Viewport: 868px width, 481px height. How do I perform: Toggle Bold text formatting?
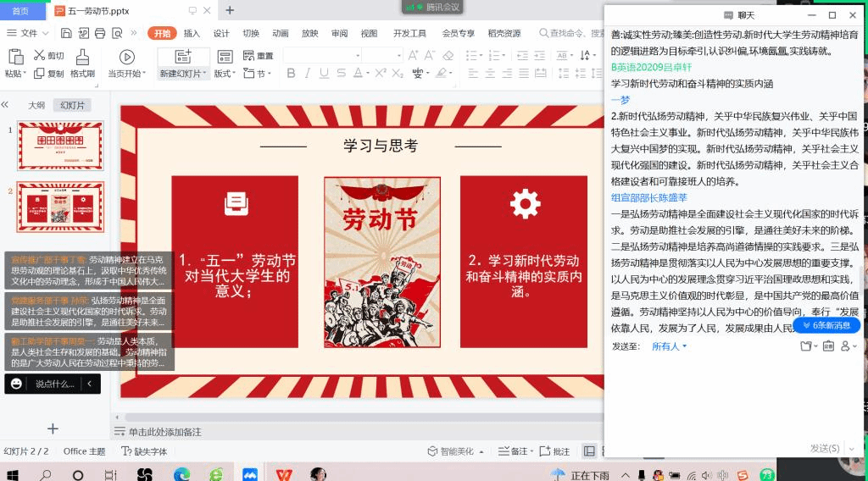coord(291,74)
